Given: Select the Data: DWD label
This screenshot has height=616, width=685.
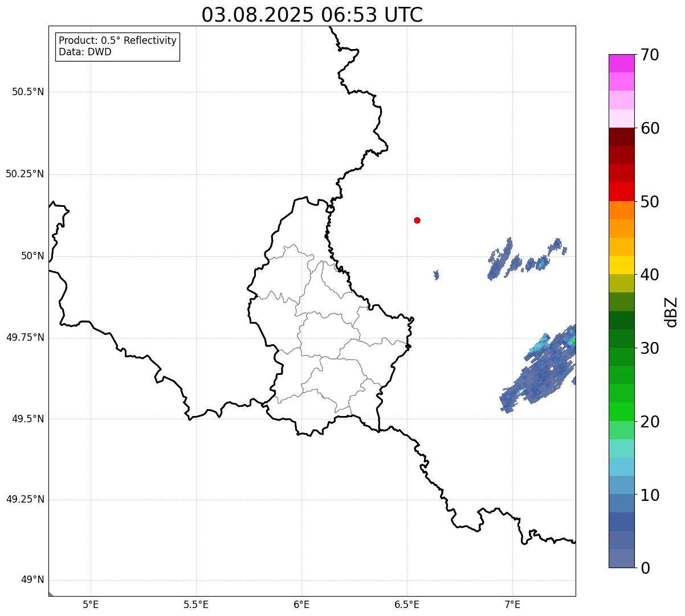Looking at the screenshot, I should [85, 52].
